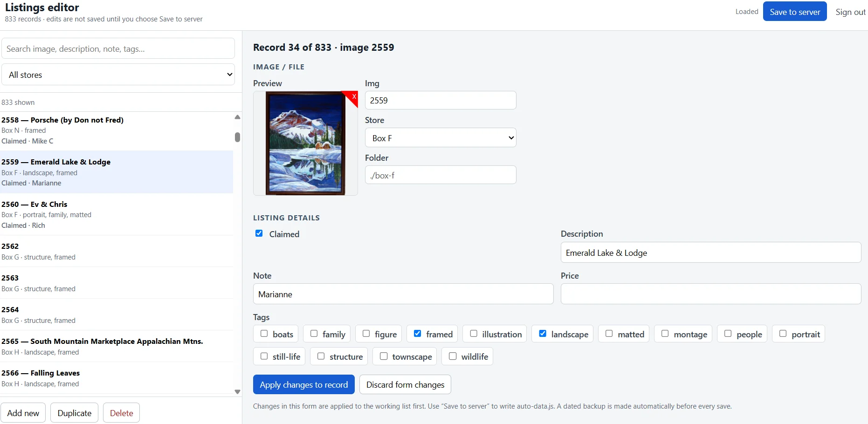This screenshot has width=868, height=424.
Task: Remove preview image with red X corner
Action: [x=353, y=96]
